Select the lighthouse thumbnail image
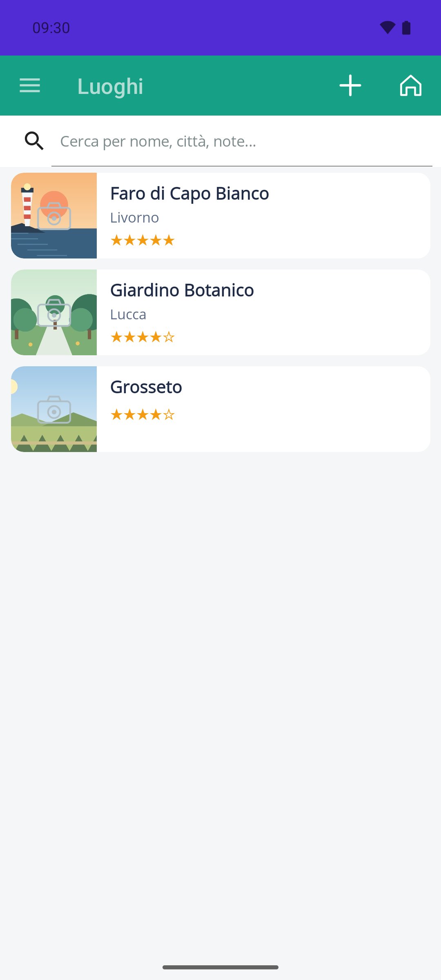The image size is (441, 980). 54,216
